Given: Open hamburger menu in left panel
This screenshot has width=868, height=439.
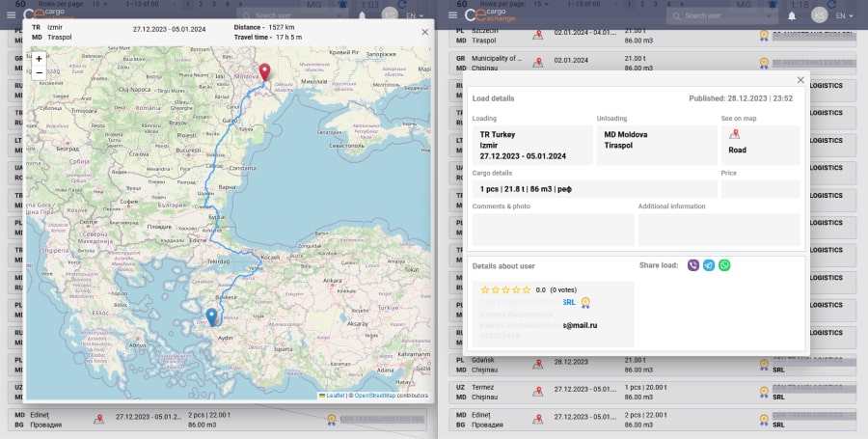Looking at the screenshot, I should tap(12, 15).
